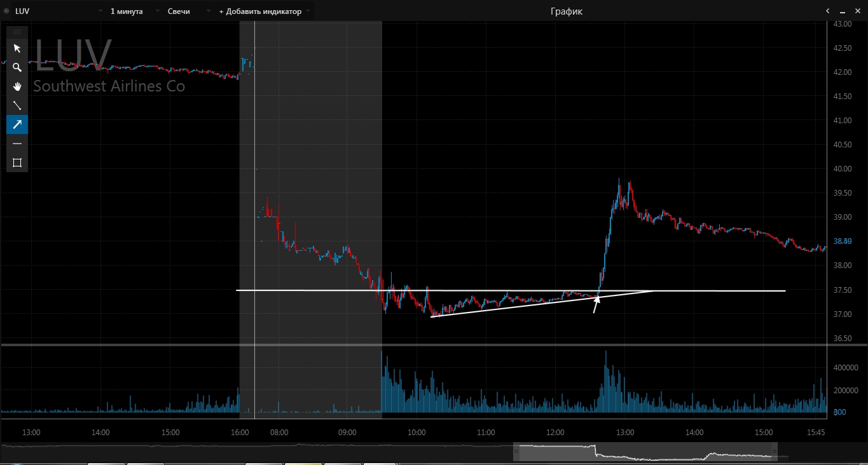Pick the horizontal line drawing tool
The height and width of the screenshot is (465, 868).
coord(17,144)
